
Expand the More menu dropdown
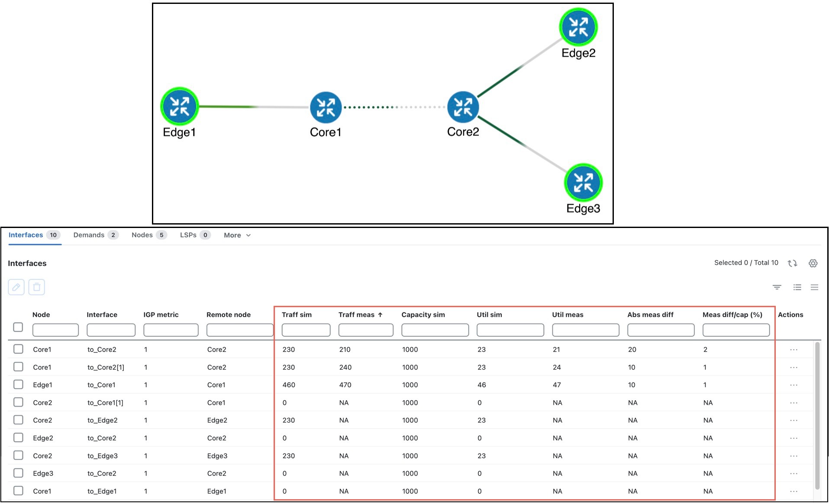[236, 235]
